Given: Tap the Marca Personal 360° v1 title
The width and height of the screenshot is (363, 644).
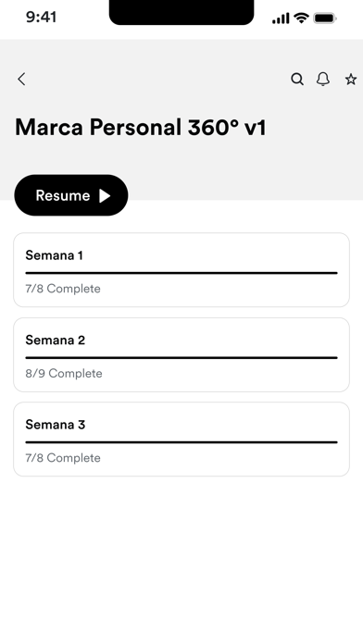Looking at the screenshot, I should click(141, 127).
